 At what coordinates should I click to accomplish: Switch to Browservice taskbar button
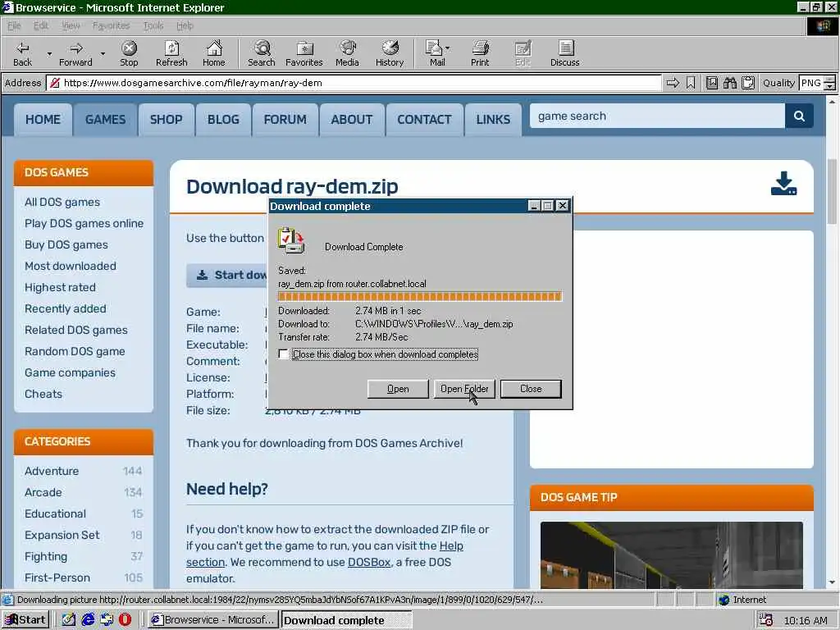coord(214,620)
